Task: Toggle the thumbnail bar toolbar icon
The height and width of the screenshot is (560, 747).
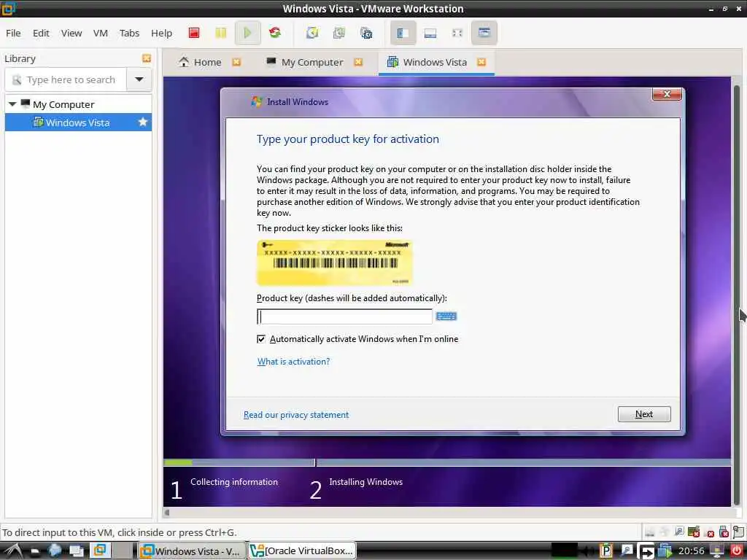Action: 430,33
